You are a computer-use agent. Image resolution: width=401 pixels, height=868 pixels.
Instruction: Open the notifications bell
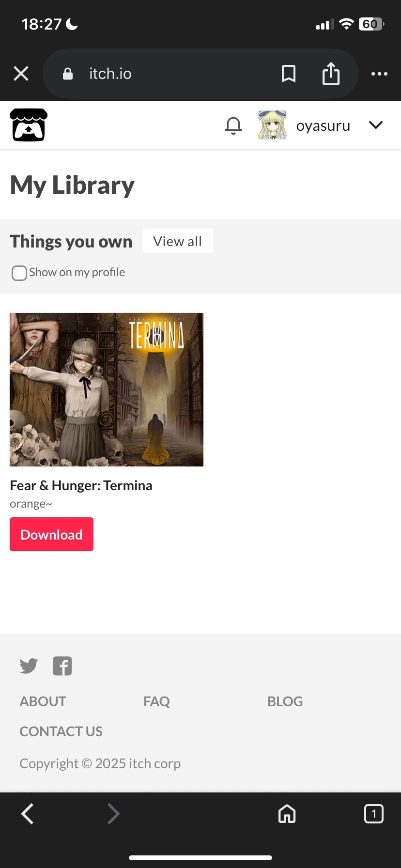233,125
